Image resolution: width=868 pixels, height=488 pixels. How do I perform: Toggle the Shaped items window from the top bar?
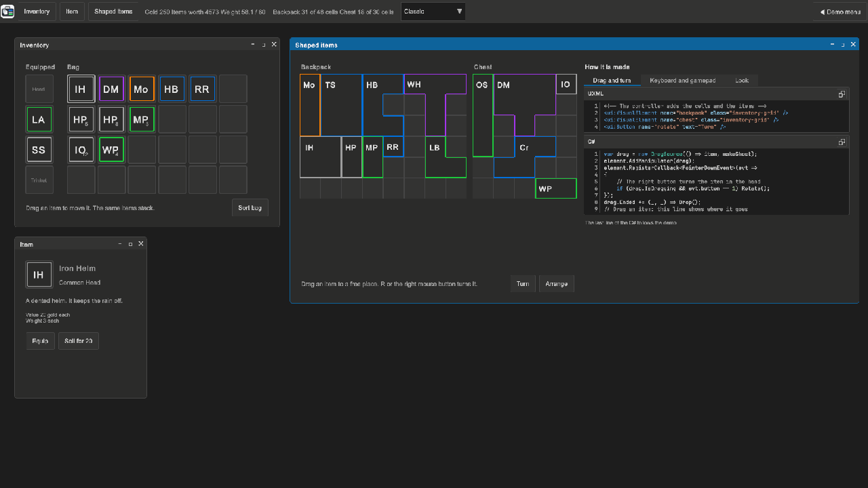point(114,12)
